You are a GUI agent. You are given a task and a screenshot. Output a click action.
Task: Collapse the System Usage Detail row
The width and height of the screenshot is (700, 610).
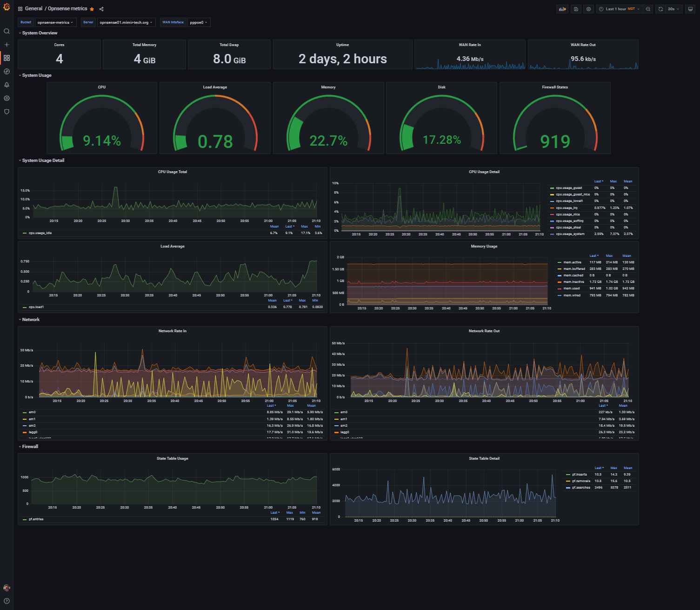click(43, 161)
